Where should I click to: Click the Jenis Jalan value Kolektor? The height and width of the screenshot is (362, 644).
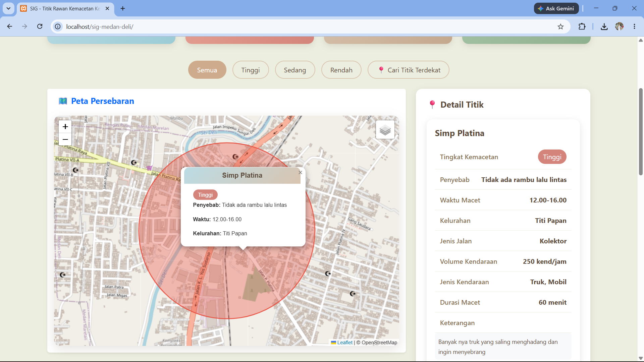click(x=553, y=241)
